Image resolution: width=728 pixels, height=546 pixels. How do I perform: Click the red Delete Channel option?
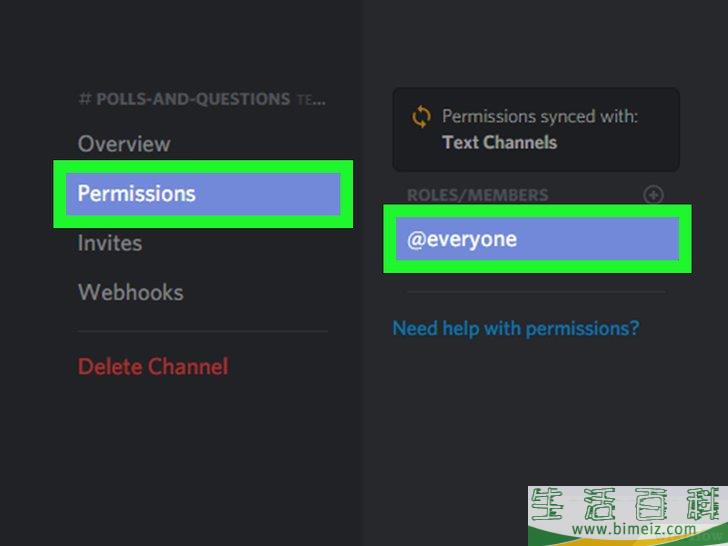[x=153, y=366]
